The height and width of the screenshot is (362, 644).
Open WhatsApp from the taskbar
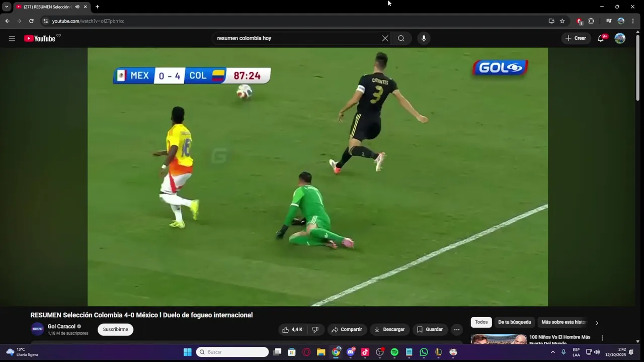pyautogui.click(x=424, y=352)
